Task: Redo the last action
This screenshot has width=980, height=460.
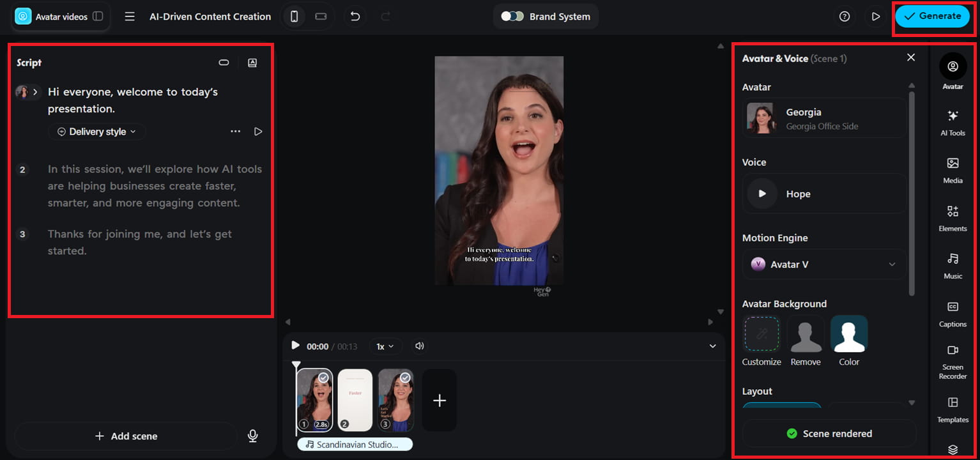Action: 385,17
